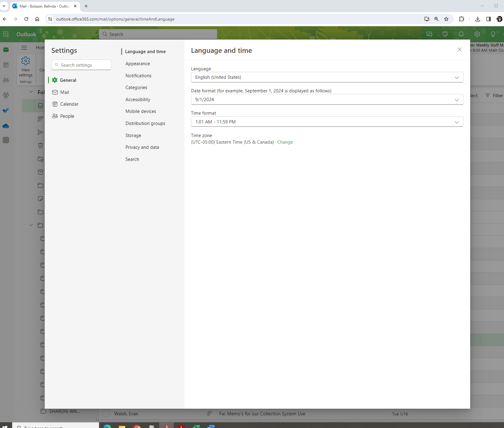
Task: View site information icon beside URL
Action: 50,19
